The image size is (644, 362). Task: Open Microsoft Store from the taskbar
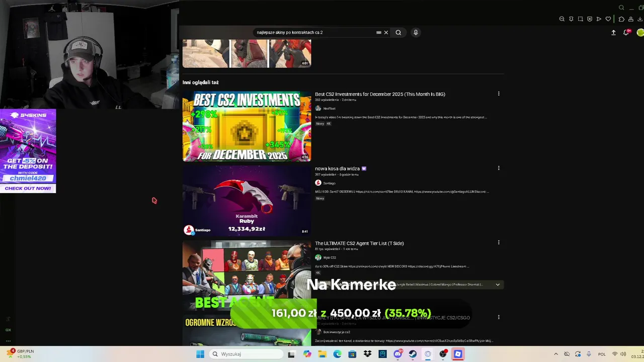pyautogui.click(x=352, y=354)
